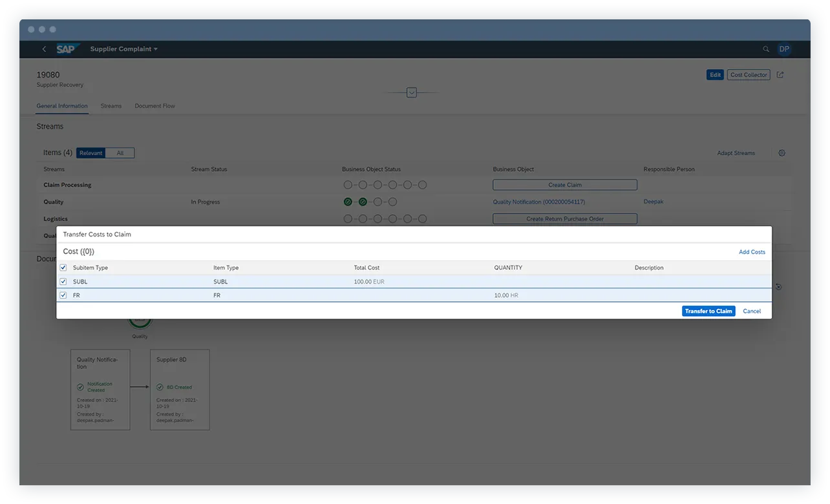Click the Transfer to Claim button
The width and height of the screenshot is (830, 504).
click(x=708, y=311)
